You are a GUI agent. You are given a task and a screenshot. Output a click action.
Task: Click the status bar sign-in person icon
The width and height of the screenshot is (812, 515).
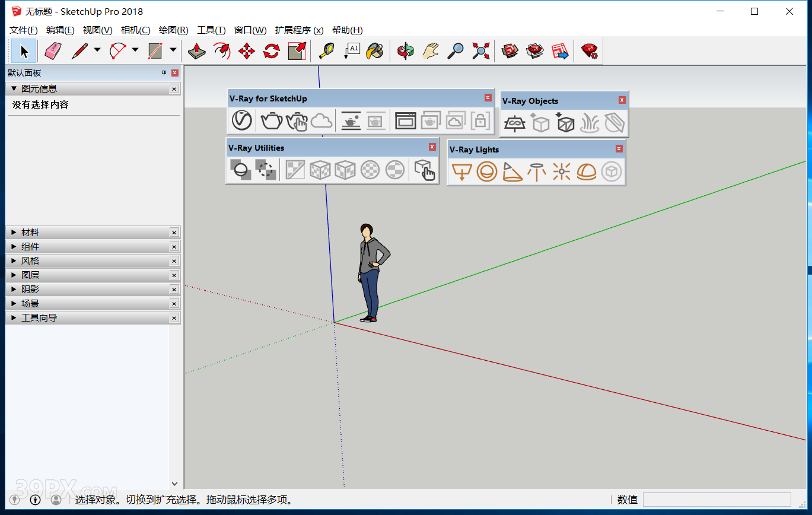point(56,500)
